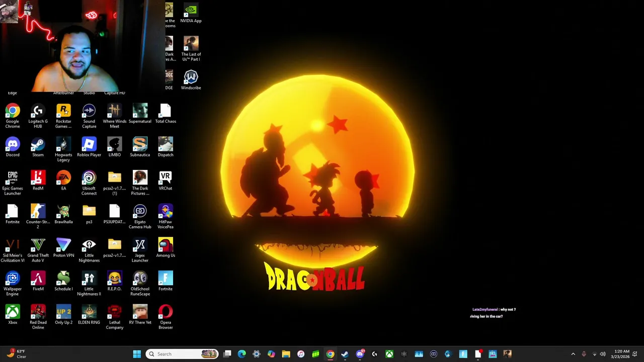Select the HitPaw VoicePea icon
The image size is (644, 362).
click(x=166, y=217)
